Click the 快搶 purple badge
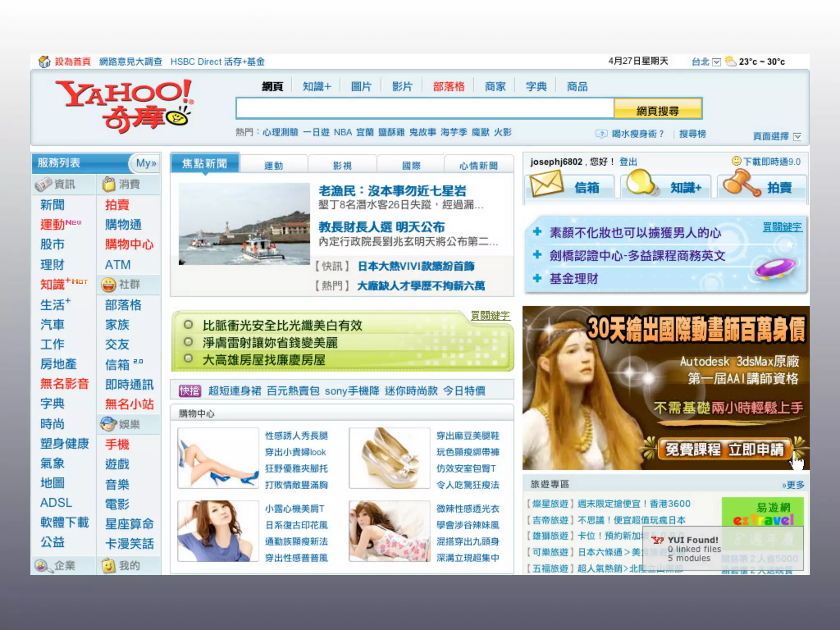 (x=190, y=391)
